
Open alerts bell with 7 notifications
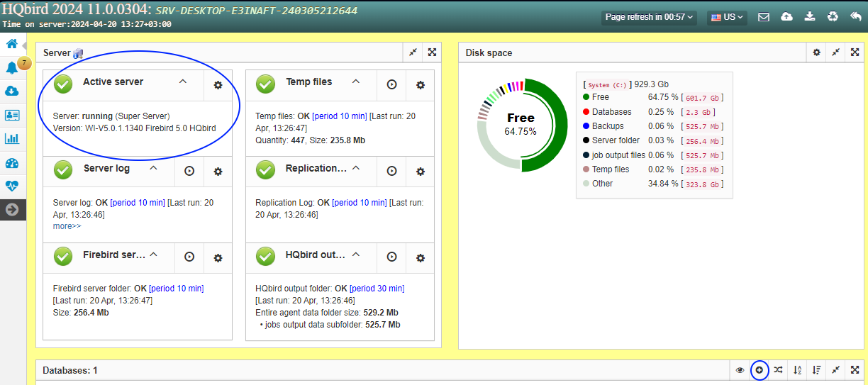point(12,67)
